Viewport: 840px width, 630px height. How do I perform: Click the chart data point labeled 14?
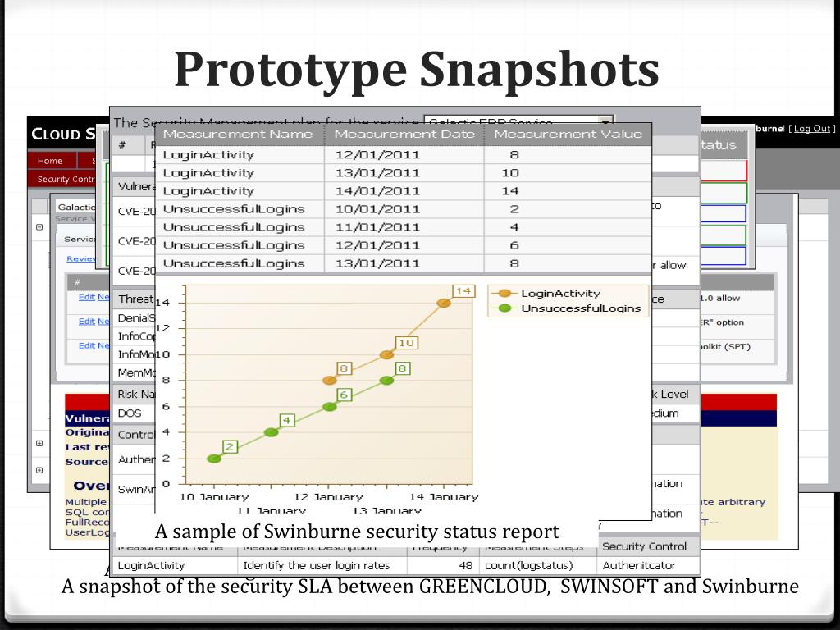click(444, 303)
